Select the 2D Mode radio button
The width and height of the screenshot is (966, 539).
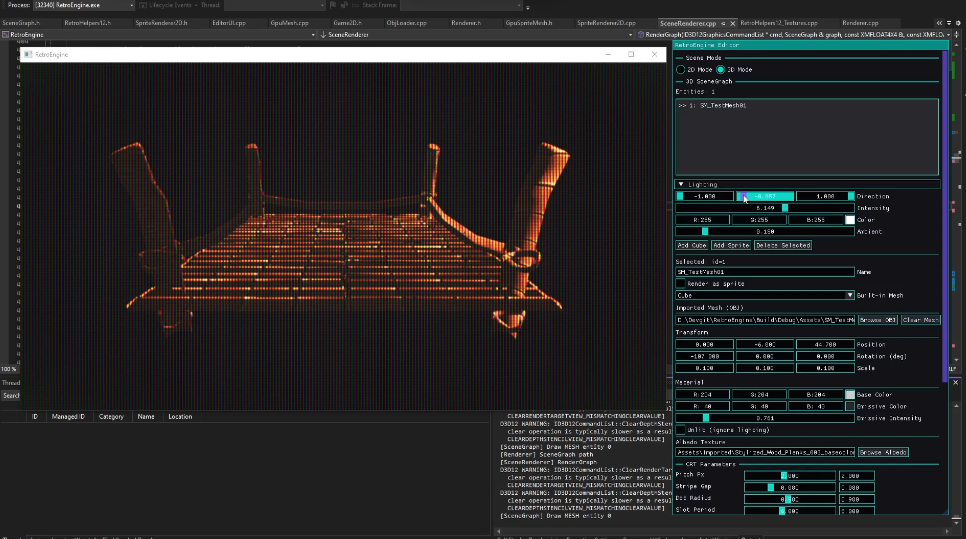682,69
